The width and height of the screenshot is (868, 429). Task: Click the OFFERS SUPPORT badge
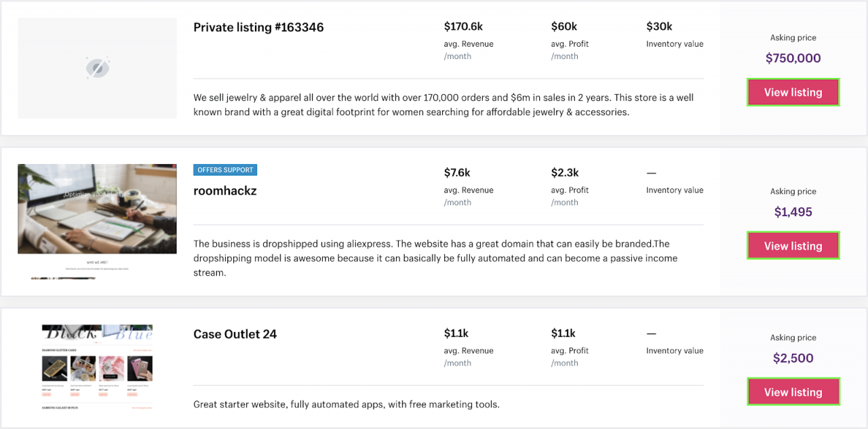[x=225, y=170]
